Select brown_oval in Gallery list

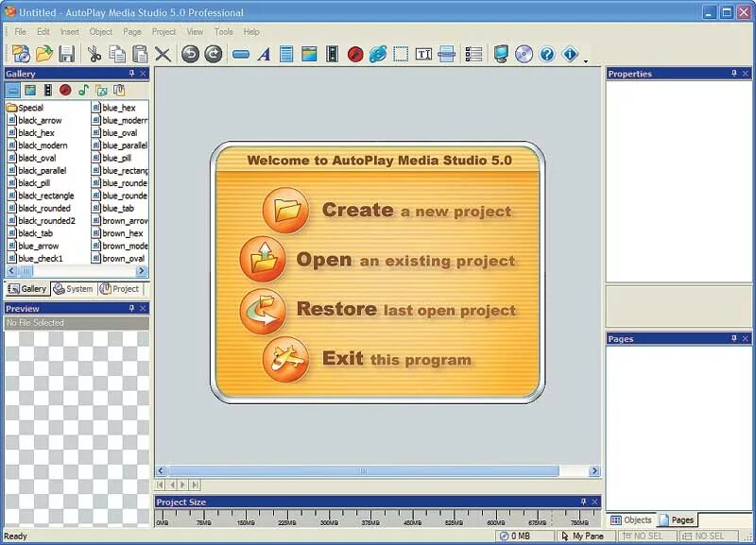tap(118, 258)
